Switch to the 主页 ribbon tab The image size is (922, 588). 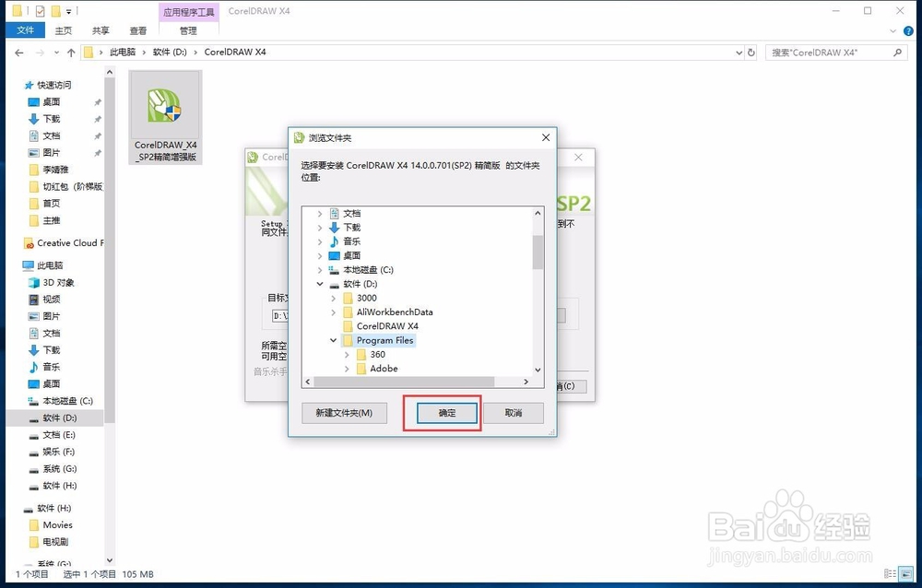click(x=63, y=30)
